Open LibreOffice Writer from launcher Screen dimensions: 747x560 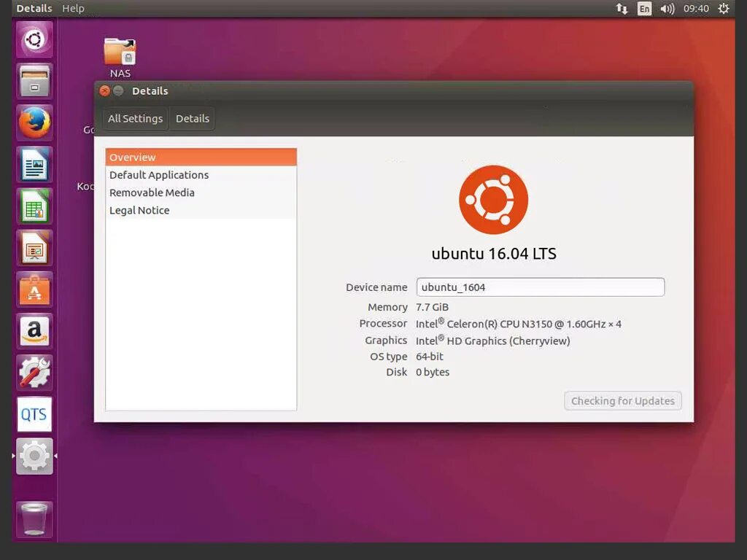(x=34, y=165)
